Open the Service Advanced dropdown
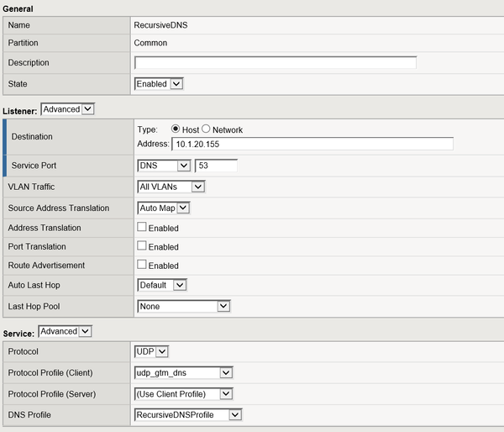 [x=66, y=331]
